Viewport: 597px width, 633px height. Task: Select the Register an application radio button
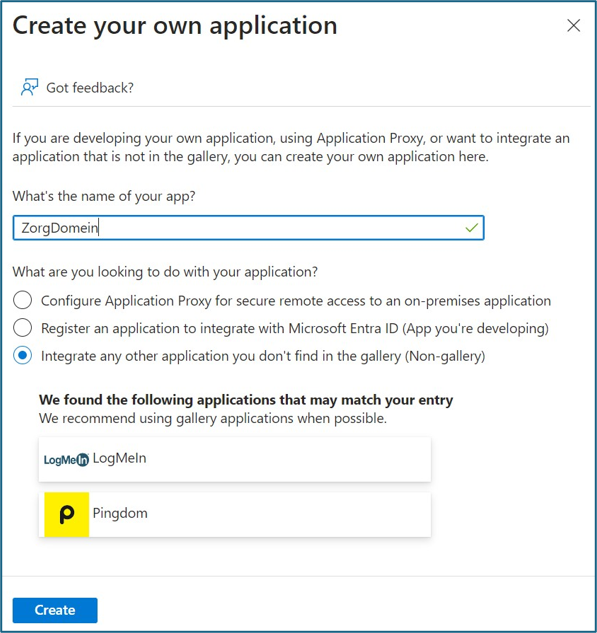tap(22, 328)
